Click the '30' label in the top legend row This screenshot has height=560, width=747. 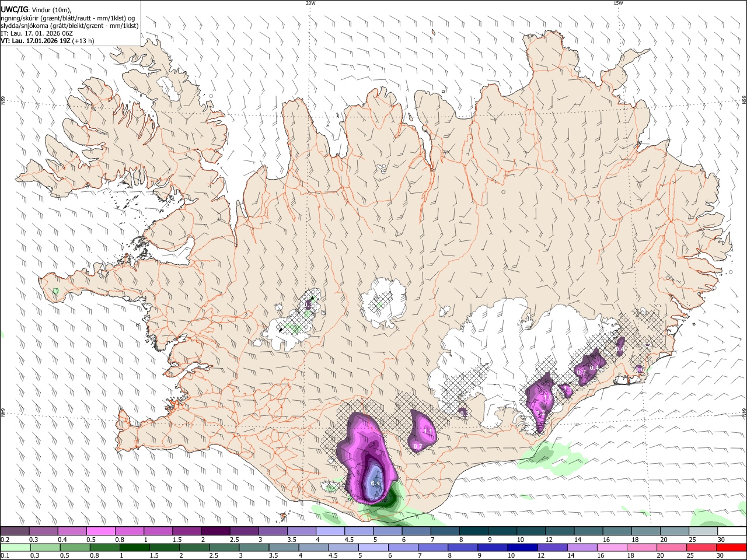click(x=721, y=540)
